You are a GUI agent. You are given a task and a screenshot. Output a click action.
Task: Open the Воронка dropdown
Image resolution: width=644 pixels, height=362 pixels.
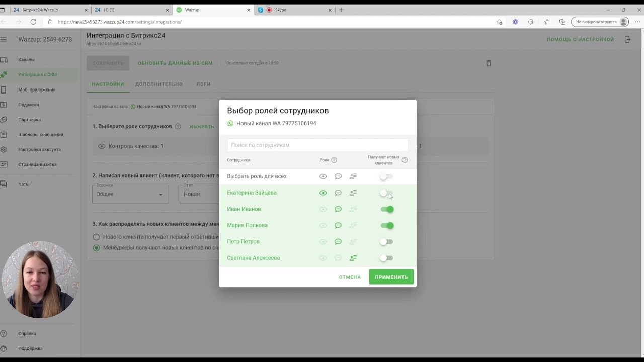[x=130, y=194]
